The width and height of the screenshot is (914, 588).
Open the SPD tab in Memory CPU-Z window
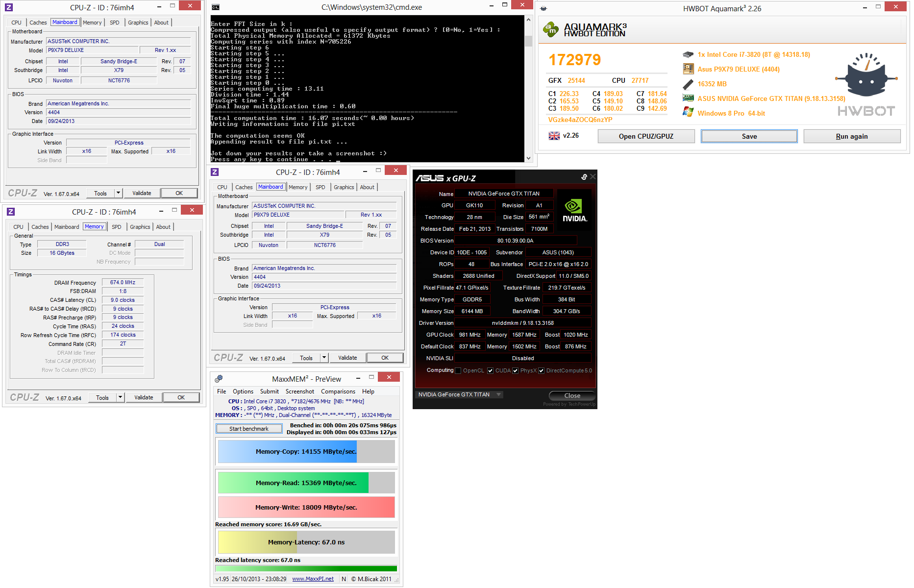point(117,227)
